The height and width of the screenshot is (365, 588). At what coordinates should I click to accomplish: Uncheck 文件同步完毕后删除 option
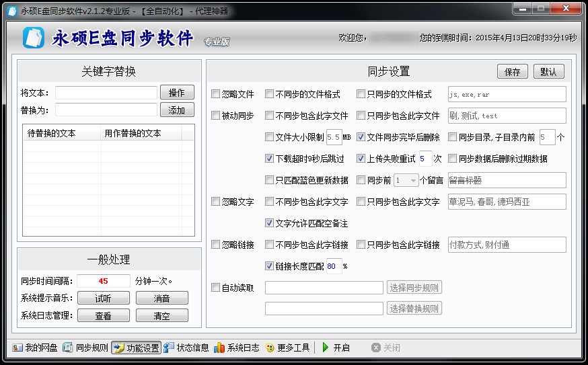point(361,137)
